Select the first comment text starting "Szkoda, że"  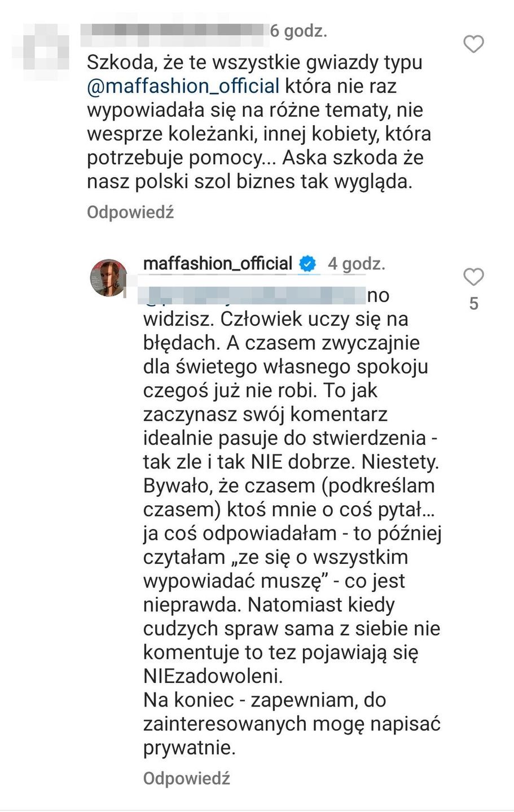tap(255, 63)
